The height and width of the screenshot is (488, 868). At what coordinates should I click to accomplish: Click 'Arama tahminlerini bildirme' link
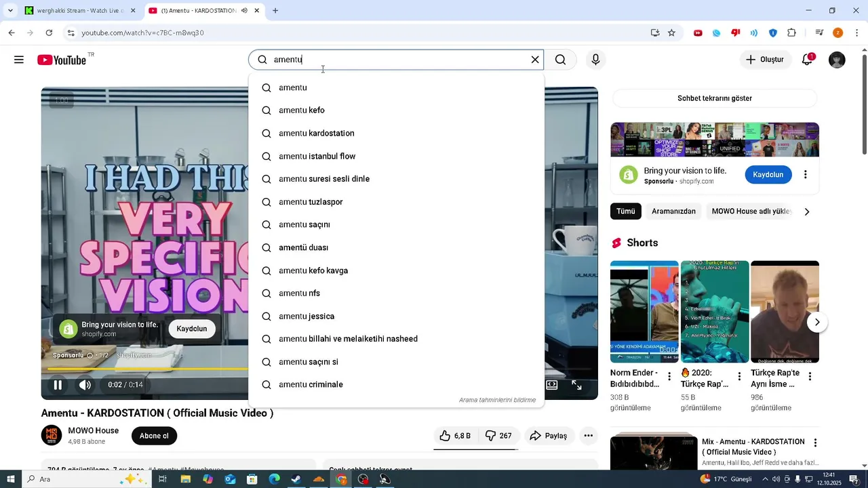497,400
